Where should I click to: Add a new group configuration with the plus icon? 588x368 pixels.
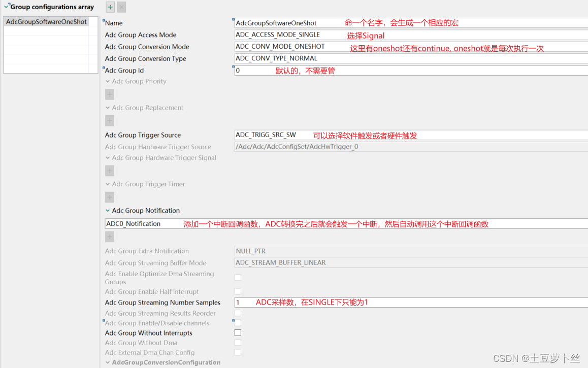[x=110, y=7]
